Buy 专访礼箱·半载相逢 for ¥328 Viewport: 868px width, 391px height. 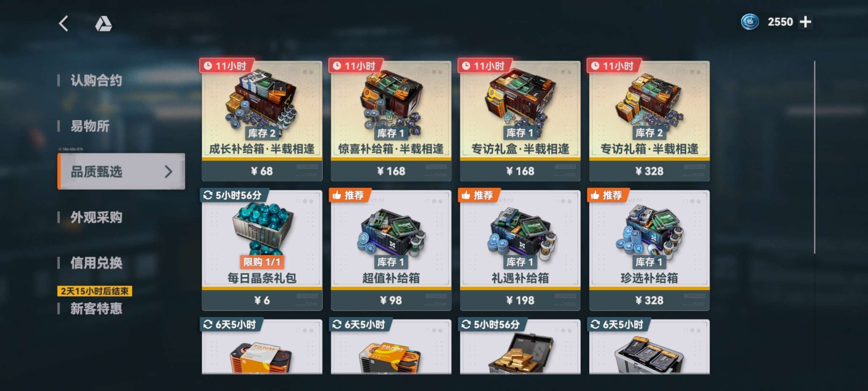point(649,171)
